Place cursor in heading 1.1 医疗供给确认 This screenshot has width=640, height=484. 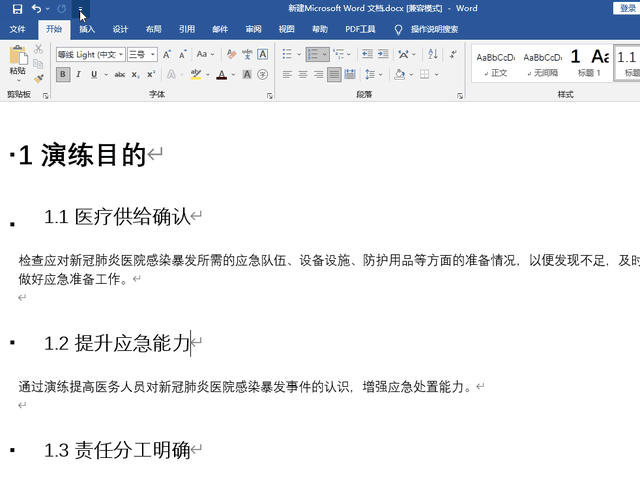point(118,216)
